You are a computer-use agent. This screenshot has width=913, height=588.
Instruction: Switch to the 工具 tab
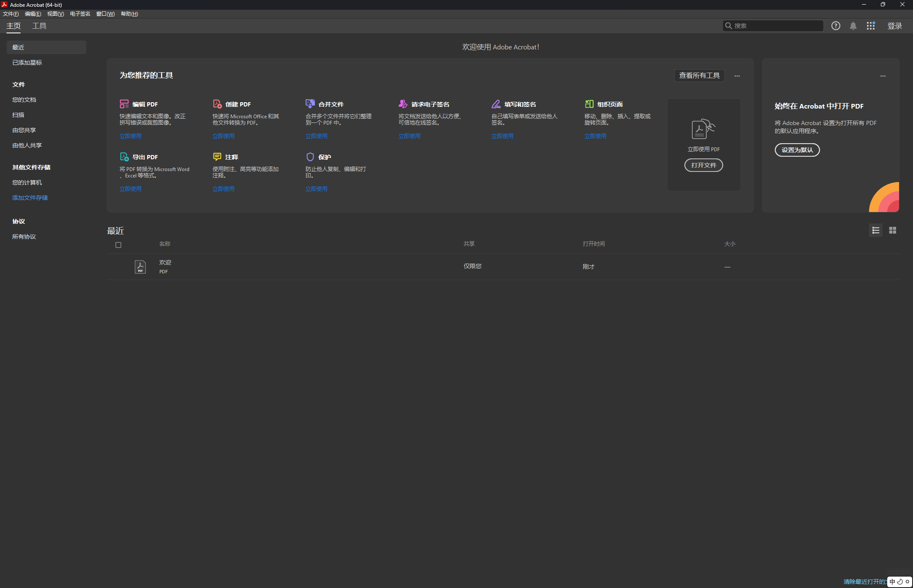[x=39, y=26]
